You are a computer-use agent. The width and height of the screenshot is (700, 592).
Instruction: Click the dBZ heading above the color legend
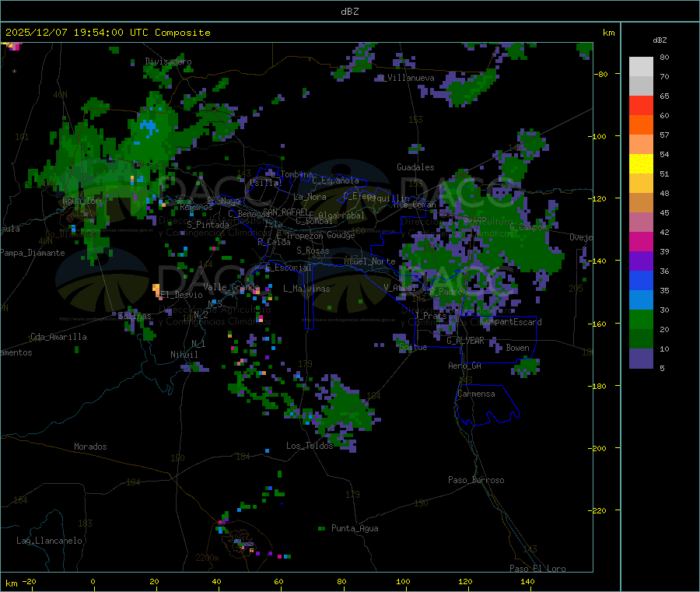pyautogui.click(x=660, y=40)
